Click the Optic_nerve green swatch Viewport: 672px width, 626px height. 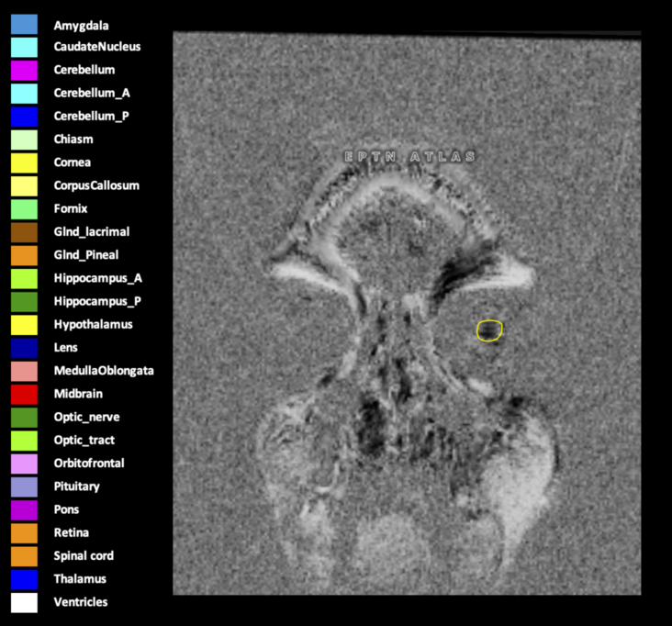[x=24, y=418]
